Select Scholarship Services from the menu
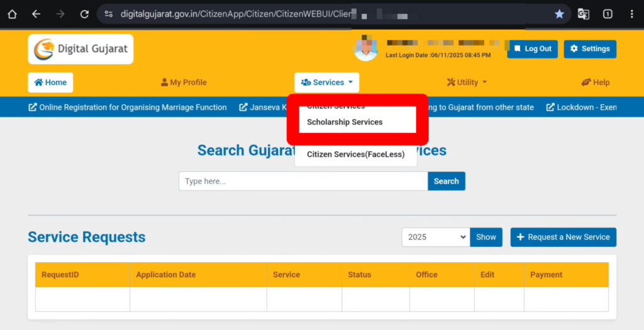Screen dimensions: 644x330 pyautogui.click(x=345, y=122)
